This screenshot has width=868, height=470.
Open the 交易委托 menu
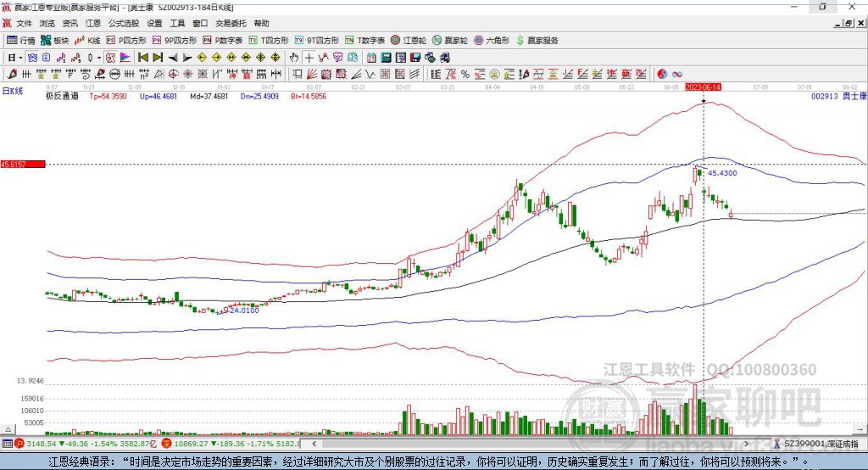point(231,23)
